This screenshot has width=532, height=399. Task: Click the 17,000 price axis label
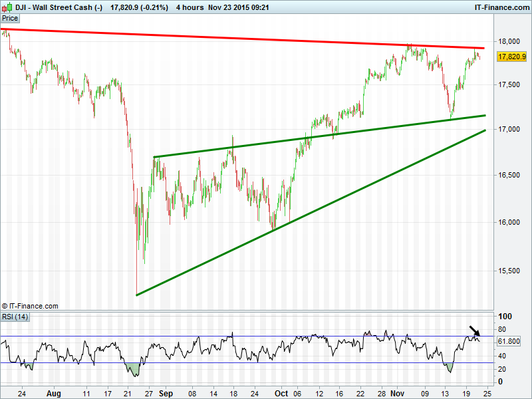point(509,129)
